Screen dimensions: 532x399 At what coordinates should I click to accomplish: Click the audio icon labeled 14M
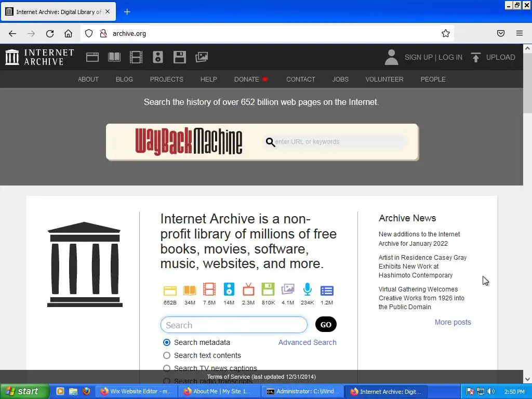229,290
